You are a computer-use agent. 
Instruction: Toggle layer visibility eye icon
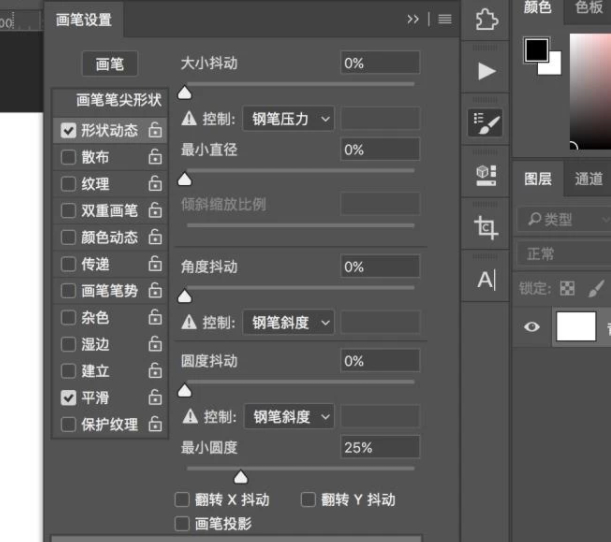pos(532,327)
